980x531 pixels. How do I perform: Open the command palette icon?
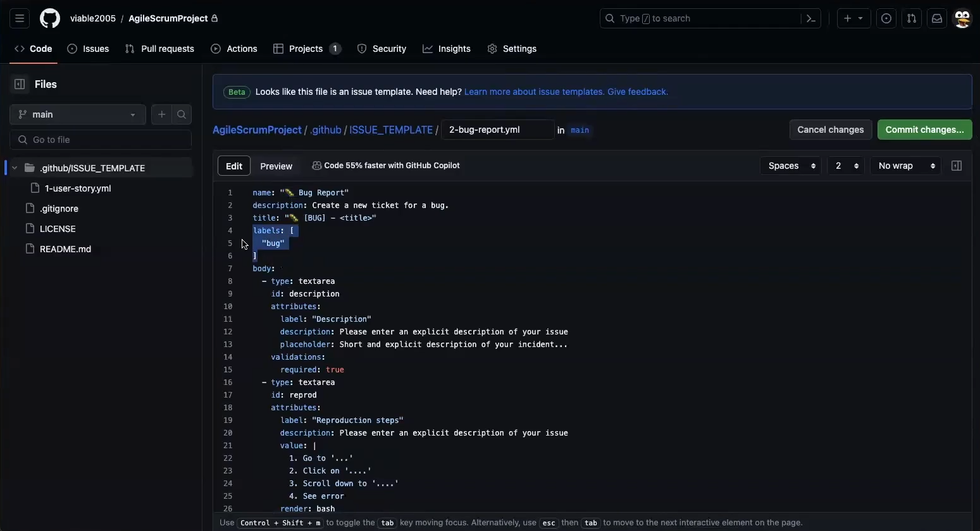(811, 18)
